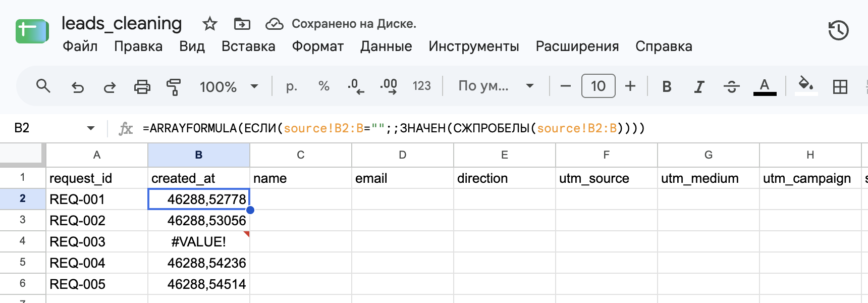Select the utm_campaign header cell

[810, 178]
